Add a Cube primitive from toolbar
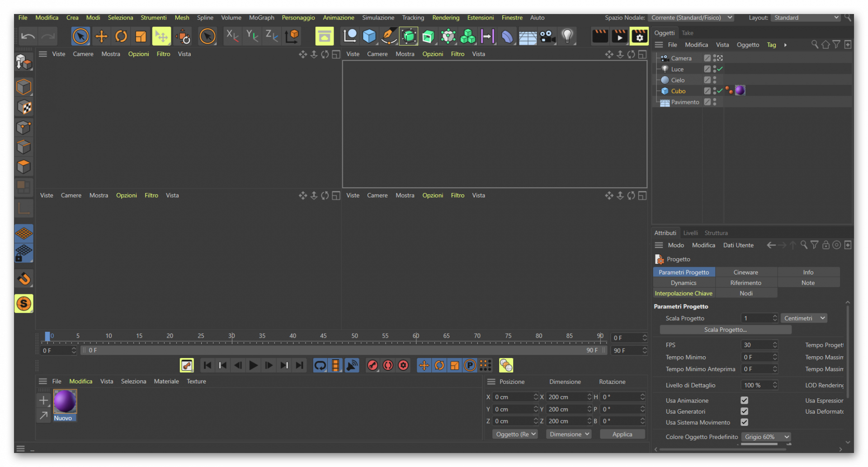The width and height of the screenshot is (868, 467). pos(369,36)
